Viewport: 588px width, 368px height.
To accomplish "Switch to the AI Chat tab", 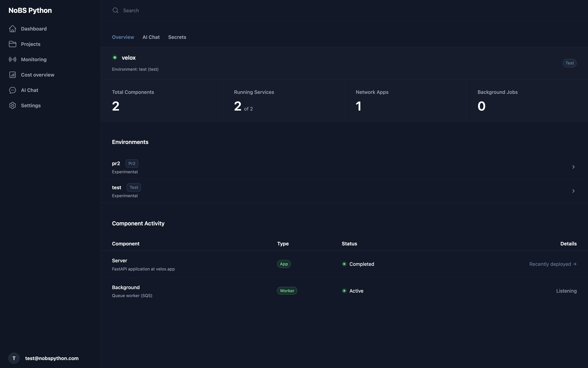I will coord(151,37).
